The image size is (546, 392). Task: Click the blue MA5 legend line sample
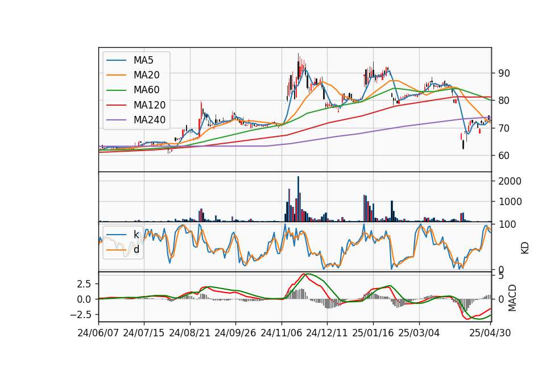pyautogui.click(x=116, y=61)
